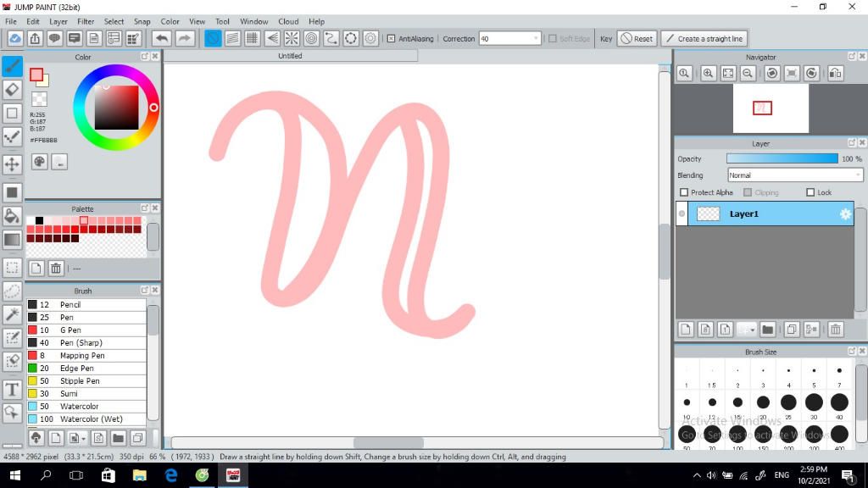Click Create a straight line button
This screenshot has width=868, height=488.
pos(704,39)
